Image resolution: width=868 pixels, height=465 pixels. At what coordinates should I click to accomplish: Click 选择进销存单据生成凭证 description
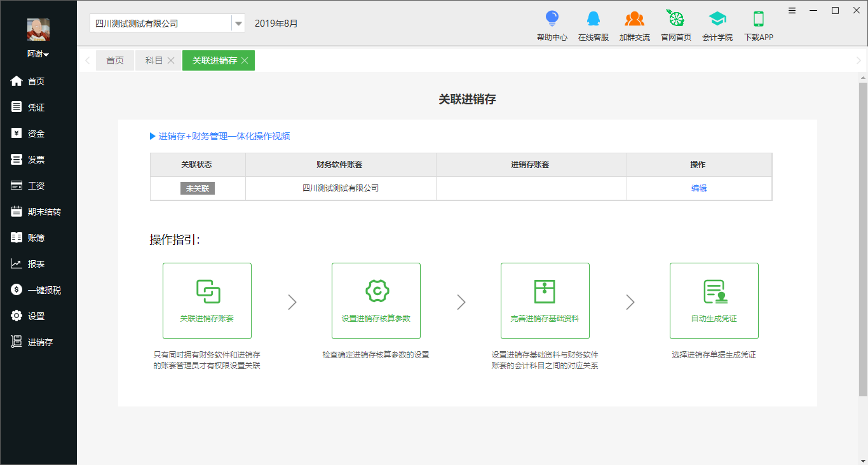714,355
